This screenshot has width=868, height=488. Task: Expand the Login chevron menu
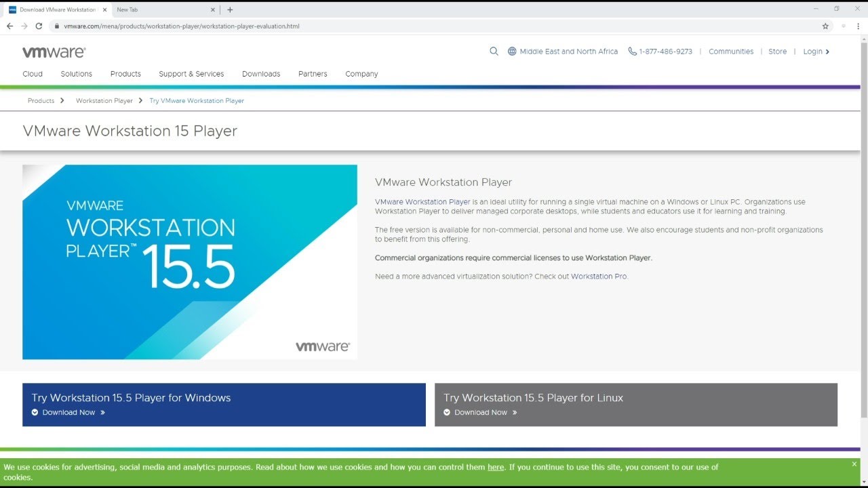pyautogui.click(x=827, y=52)
